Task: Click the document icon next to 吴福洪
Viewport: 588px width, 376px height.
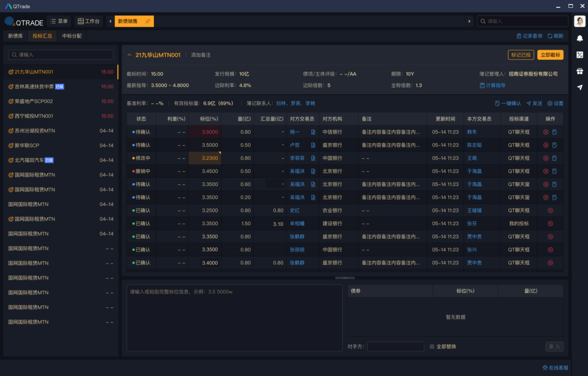Action: (x=314, y=171)
